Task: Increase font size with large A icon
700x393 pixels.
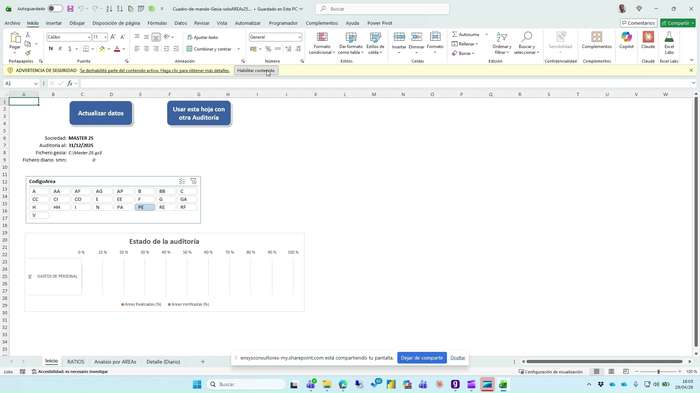Action: pos(113,37)
